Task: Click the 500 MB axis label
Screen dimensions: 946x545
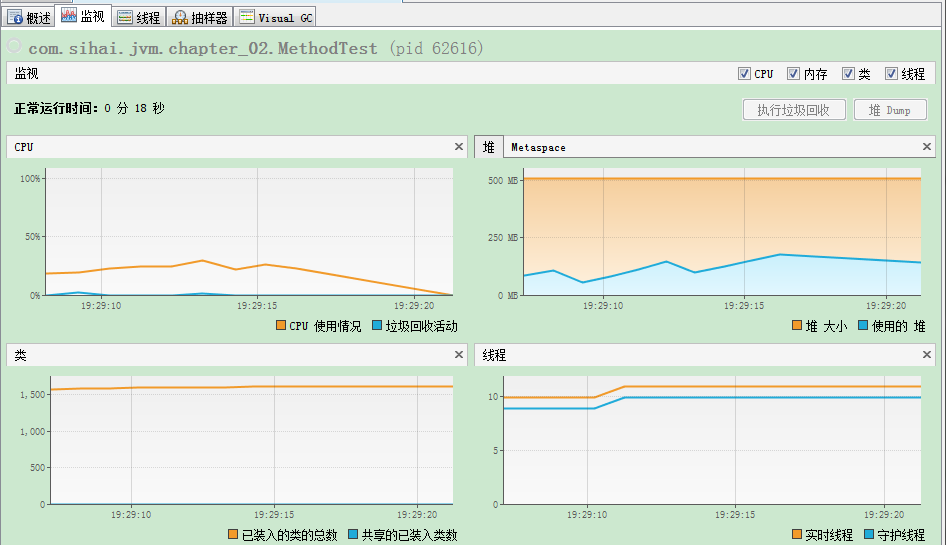Action: click(x=503, y=180)
